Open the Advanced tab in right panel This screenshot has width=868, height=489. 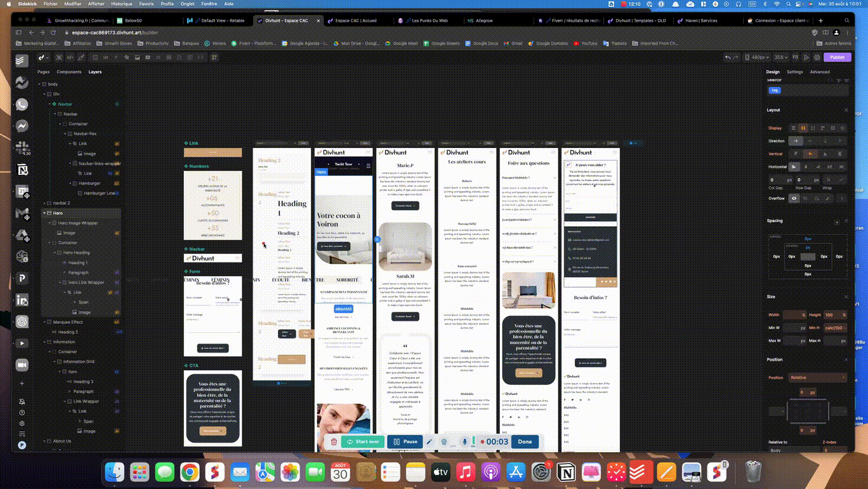pos(819,72)
